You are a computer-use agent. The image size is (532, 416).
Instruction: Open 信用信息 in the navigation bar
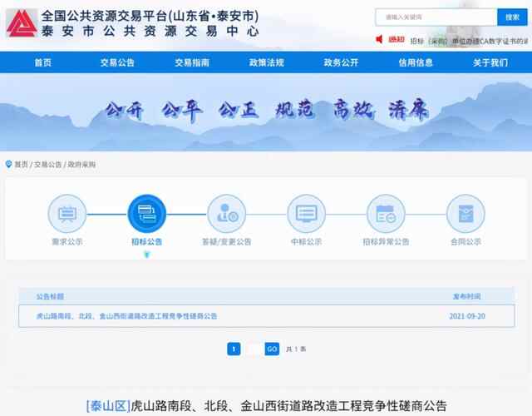[416, 62]
